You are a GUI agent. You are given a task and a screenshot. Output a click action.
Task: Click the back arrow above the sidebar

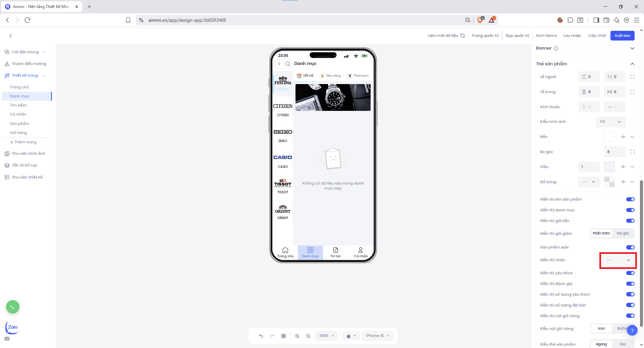click(x=11, y=36)
